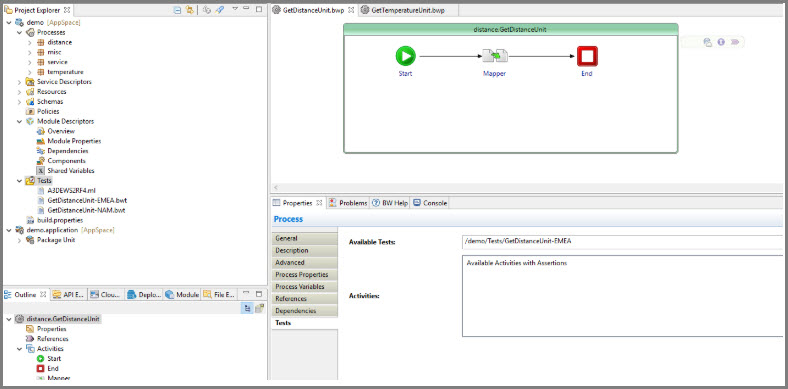Click the faded purple arrow icon beside diagram
788x389 pixels.
(x=735, y=42)
